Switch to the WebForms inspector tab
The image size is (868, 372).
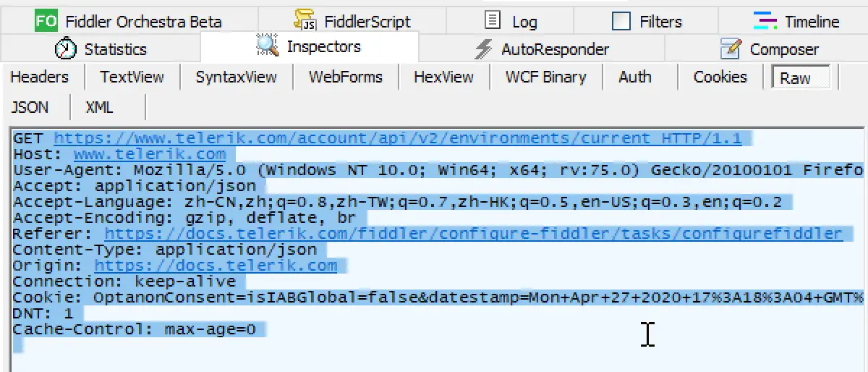click(x=345, y=77)
